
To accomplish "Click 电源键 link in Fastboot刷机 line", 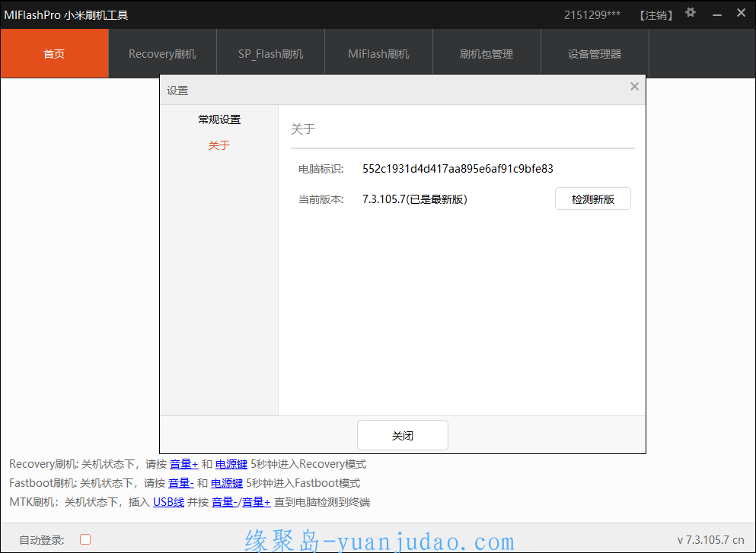I will pos(227,483).
